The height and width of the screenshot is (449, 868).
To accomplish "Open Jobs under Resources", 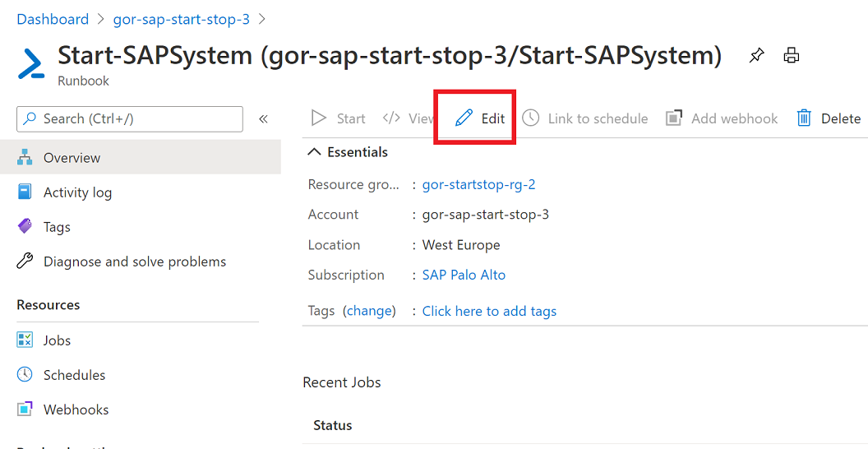I will pos(57,340).
